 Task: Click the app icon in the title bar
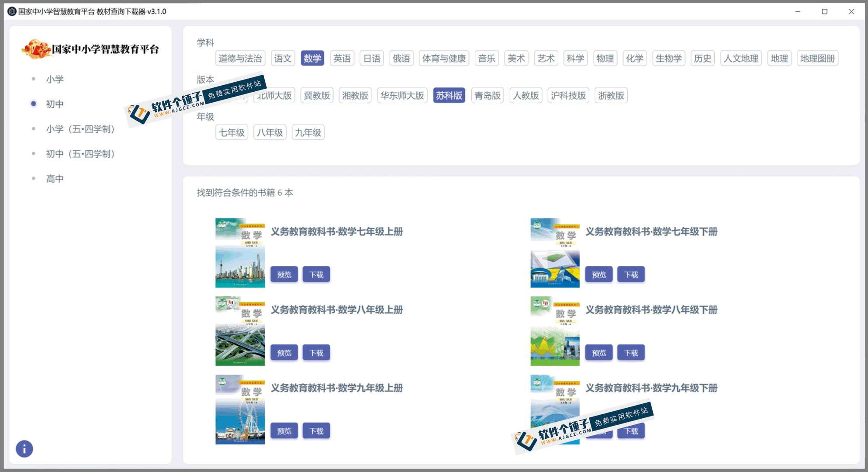click(x=12, y=11)
